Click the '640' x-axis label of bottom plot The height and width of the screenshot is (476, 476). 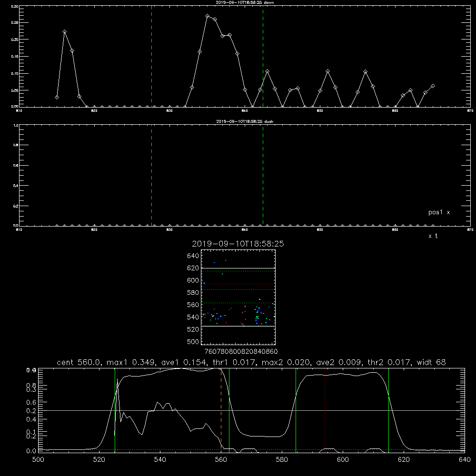[x=465, y=460]
